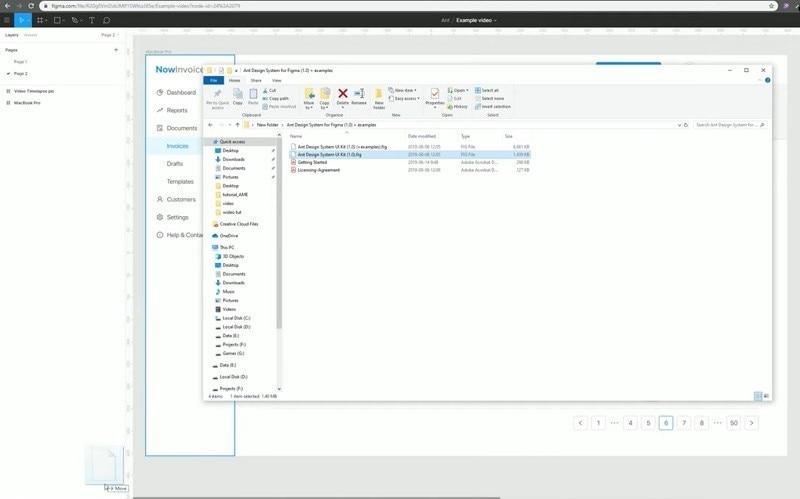800x499 pixels.
Task: Expand recent locations arrow in Explorer nav
Action: pyautogui.click(x=230, y=124)
